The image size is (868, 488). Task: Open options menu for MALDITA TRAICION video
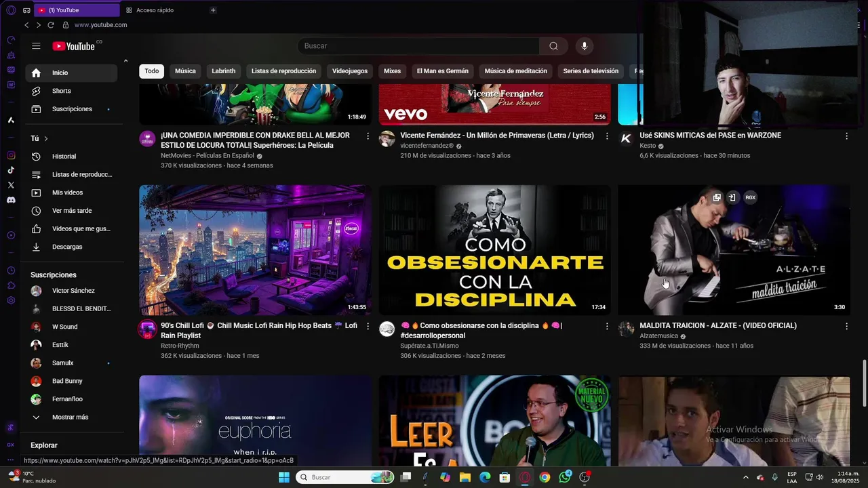pyautogui.click(x=846, y=326)
